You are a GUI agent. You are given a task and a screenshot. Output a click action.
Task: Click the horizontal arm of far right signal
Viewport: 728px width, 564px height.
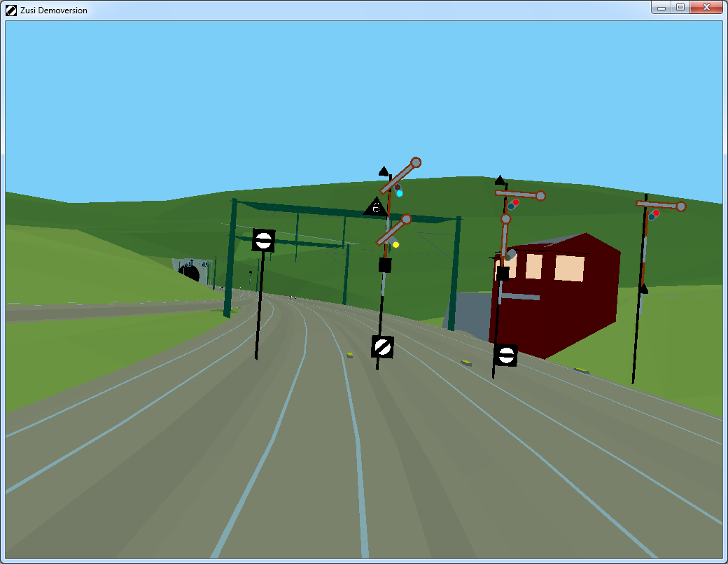tap(660, 205)
